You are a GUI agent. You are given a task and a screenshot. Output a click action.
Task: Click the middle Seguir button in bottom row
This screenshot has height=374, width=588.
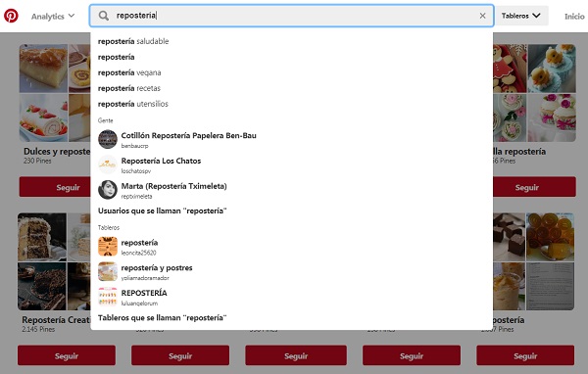click(x=296, y=355)
